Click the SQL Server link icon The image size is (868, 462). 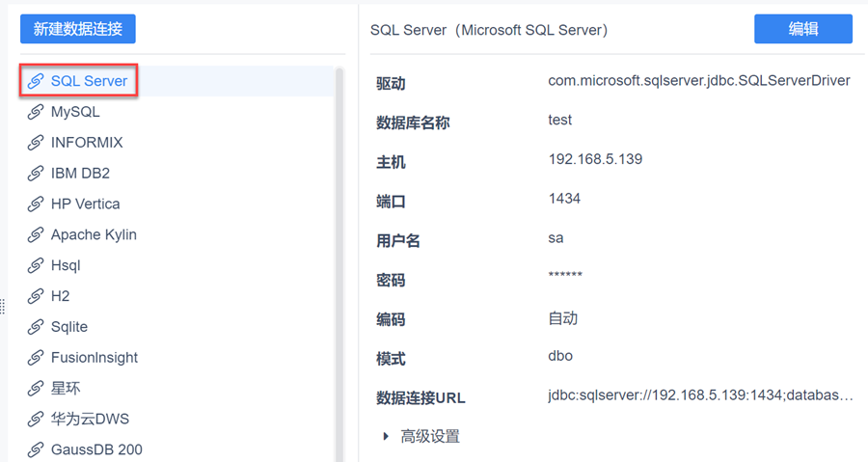(x=36, y=81)
